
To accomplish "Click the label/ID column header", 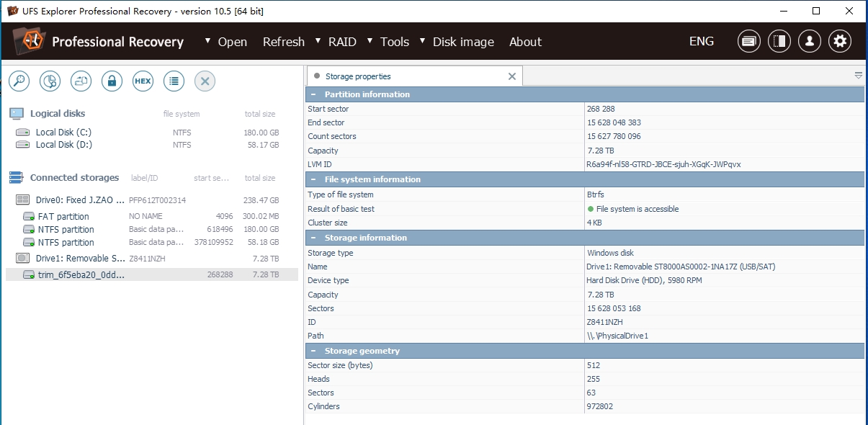I will 144,178.
